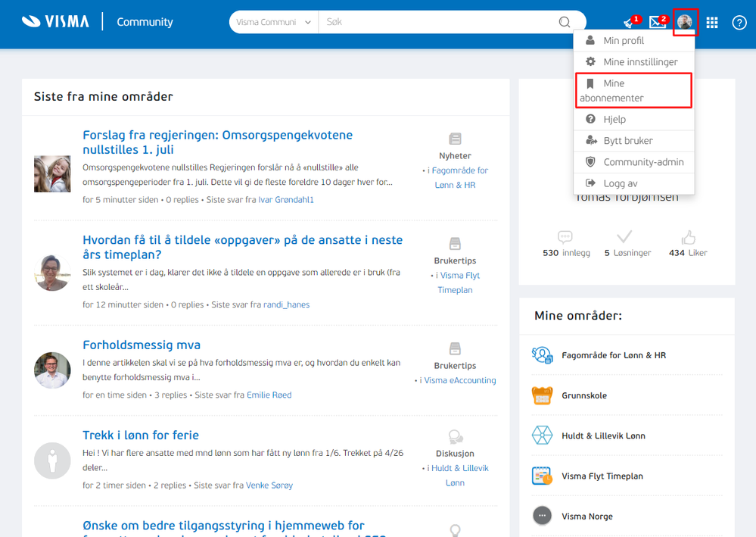Click the Huldt & Lillevik Lønn hexagon icon
The height and width of the screenshot is (537, 756).
tap(542, 436)
